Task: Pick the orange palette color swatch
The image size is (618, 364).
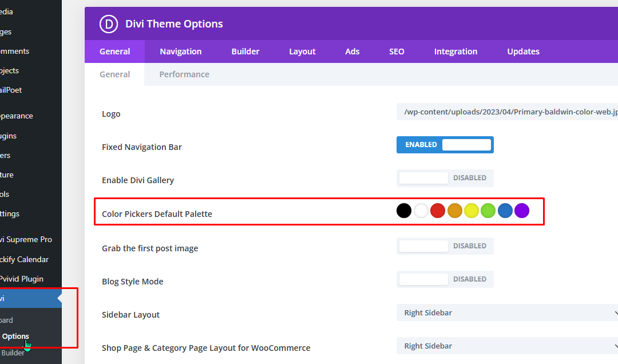Action: pos(454,211)
